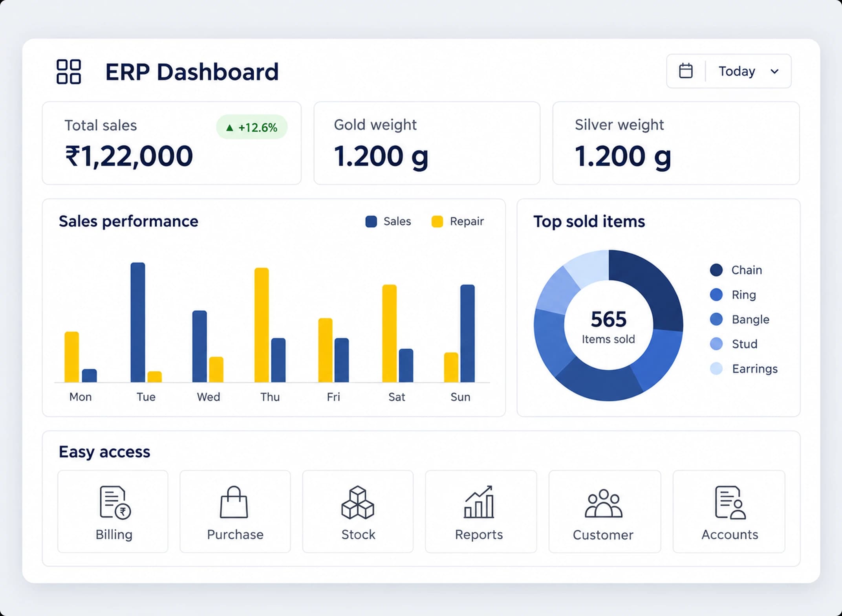Viewport: 842px width, 616px height.
Task: Click the Sales legend blue swatch
Action: tap(371, 222)
